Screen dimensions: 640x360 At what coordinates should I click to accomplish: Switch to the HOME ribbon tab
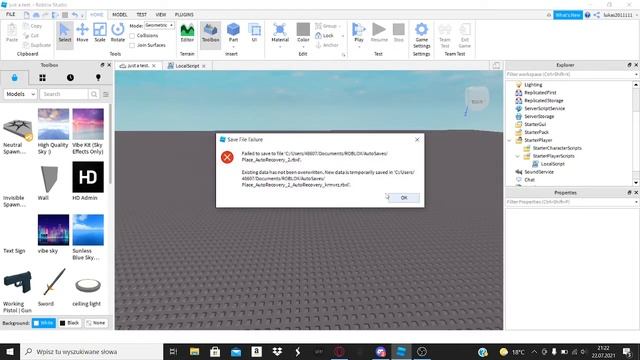click(x=97, y=14)
